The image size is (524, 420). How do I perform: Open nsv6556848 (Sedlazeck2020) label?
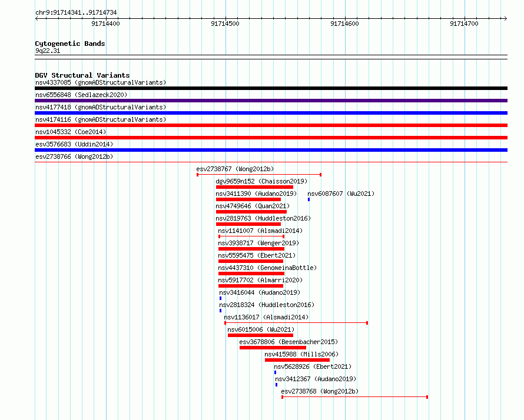pos(81,95)
